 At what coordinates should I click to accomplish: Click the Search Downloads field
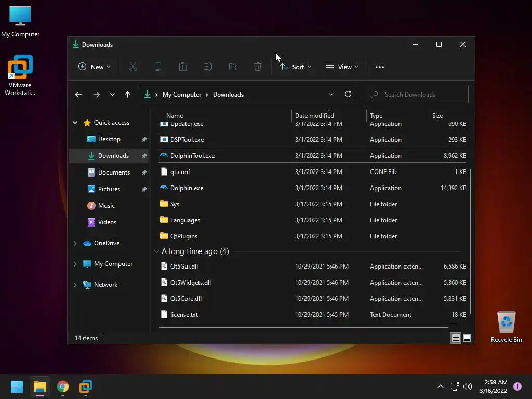(416, 95)
